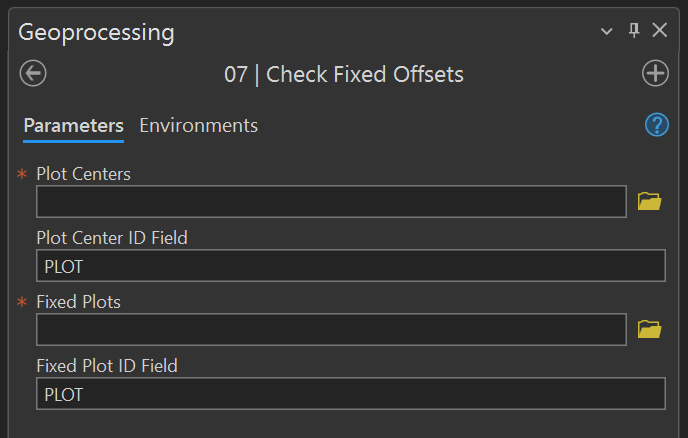Click the Fixed Plot ID Field label

point(106,366)
